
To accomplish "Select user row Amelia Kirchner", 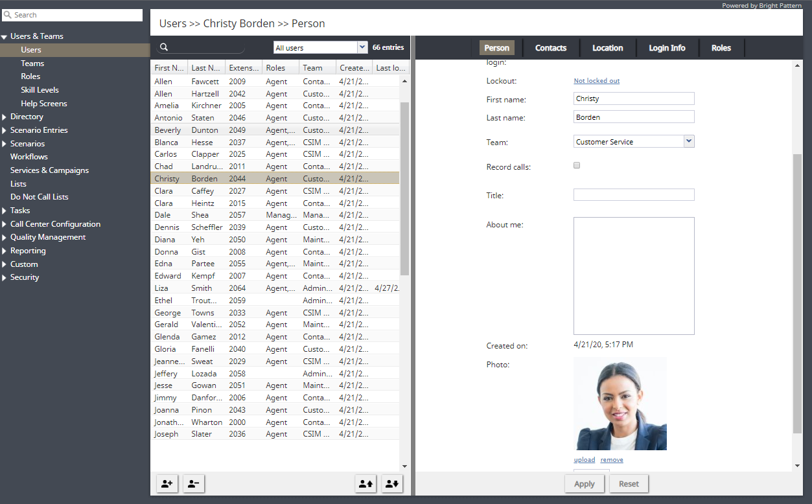I will [x=275, y=106].
